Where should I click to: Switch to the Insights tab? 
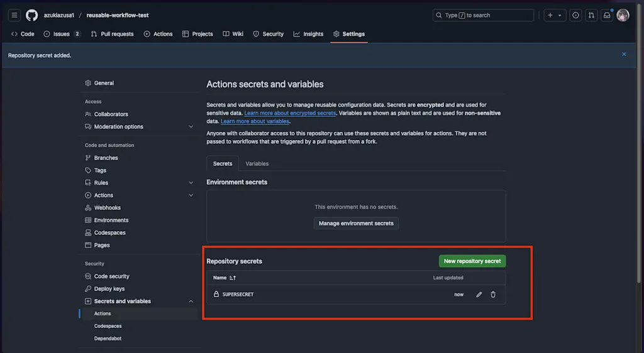pos(308,34)
